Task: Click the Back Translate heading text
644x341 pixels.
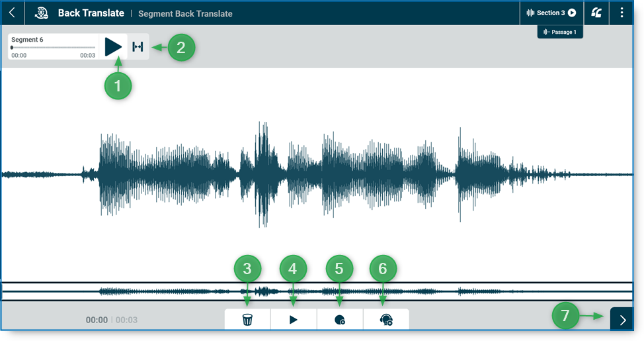Action: (91, 13)
